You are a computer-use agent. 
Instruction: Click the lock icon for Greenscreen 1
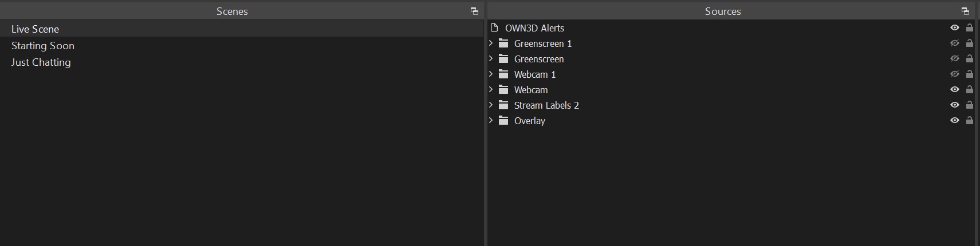click(x=969, y=43)
